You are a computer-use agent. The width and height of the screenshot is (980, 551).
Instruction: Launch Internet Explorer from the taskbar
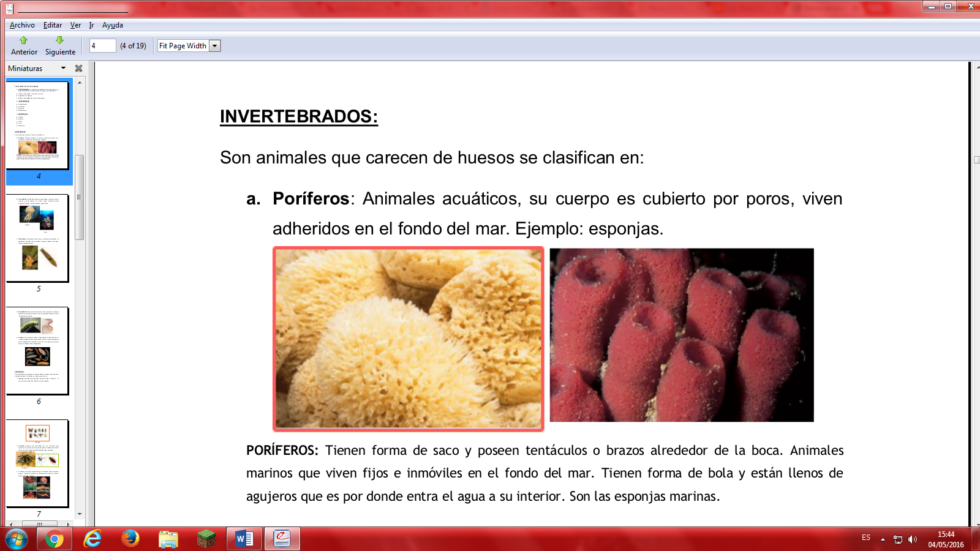[x=92, y=539]
